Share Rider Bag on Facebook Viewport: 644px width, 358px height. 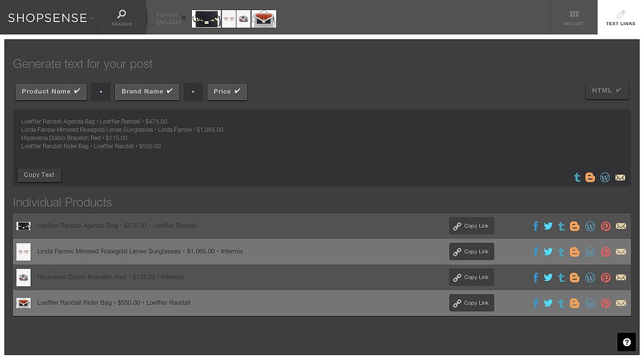tap(536, 303)
